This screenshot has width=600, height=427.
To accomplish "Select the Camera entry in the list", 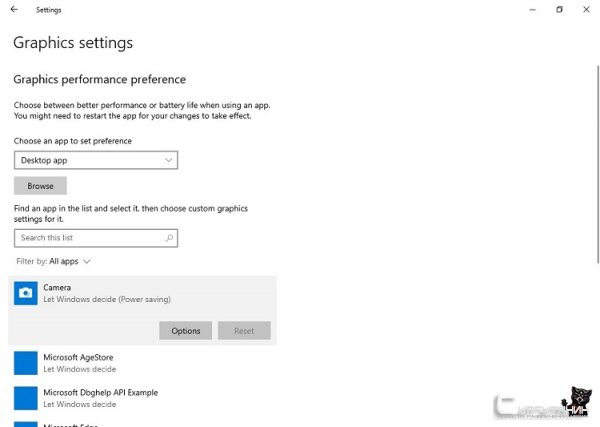I will click(142, 293).
